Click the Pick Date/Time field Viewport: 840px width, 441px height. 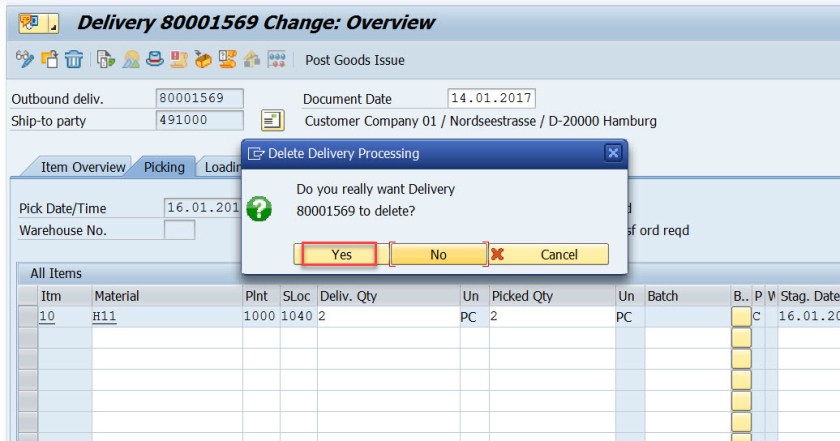point(202,208)
